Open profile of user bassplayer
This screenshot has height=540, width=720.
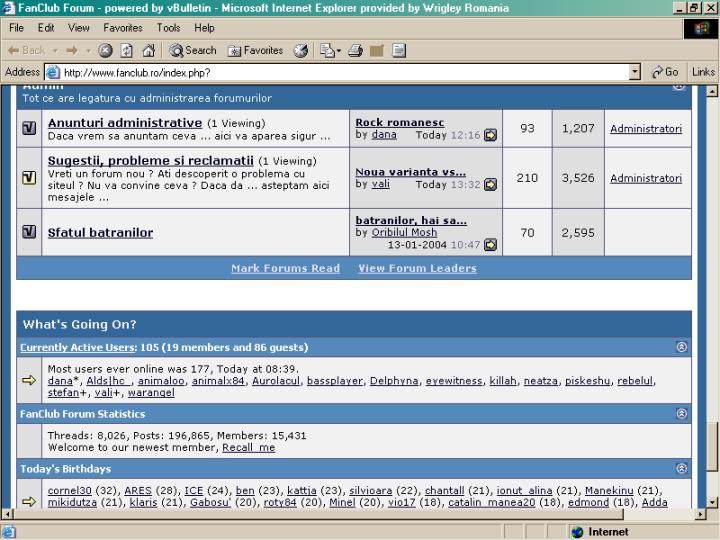[335, 381]
